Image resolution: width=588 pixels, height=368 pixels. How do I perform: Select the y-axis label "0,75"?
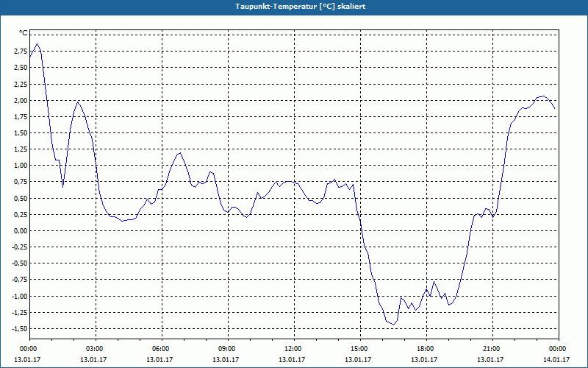(21, 182)
